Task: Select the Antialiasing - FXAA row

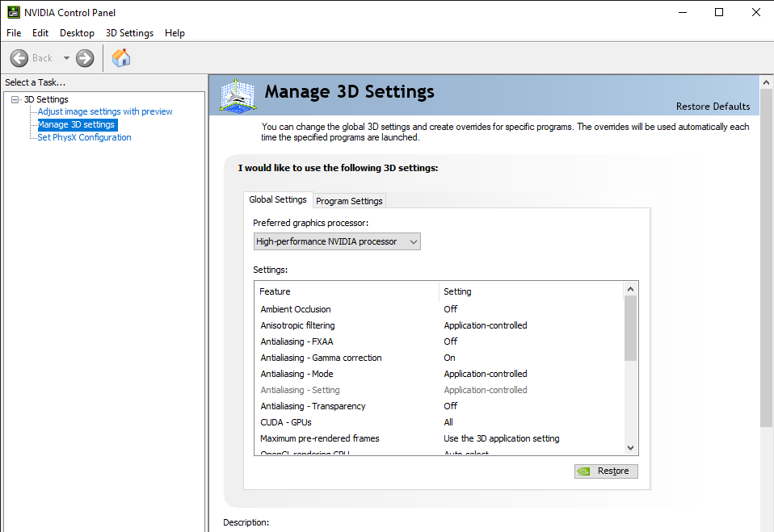Action: click(x=297, y=341)
